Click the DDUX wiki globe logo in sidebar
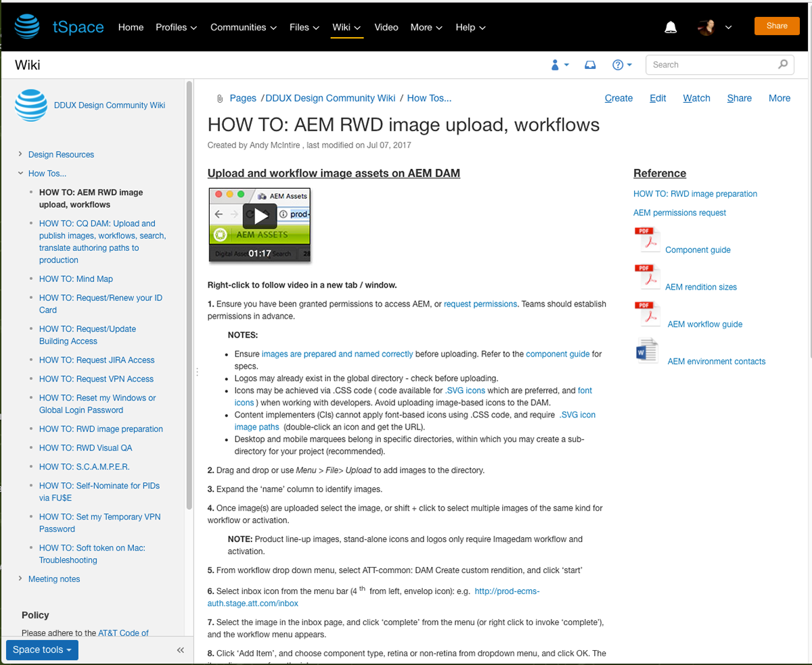The width and height of the screenshot is (812, 665). pos(31,105)
